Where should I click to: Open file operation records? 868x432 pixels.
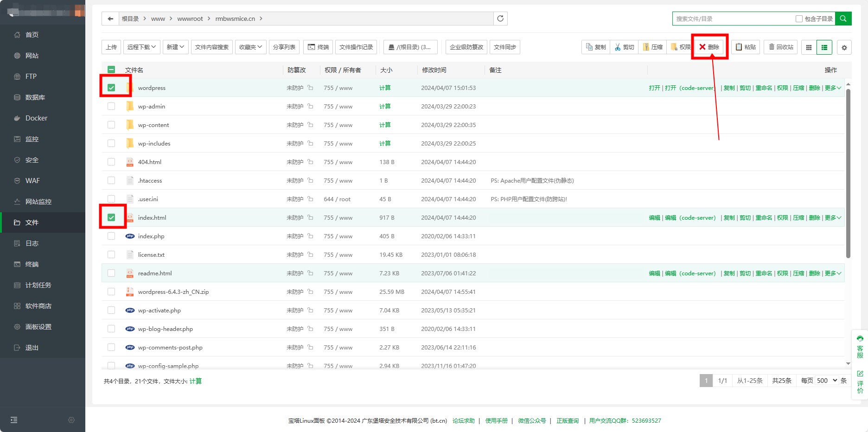click(356, 47)
